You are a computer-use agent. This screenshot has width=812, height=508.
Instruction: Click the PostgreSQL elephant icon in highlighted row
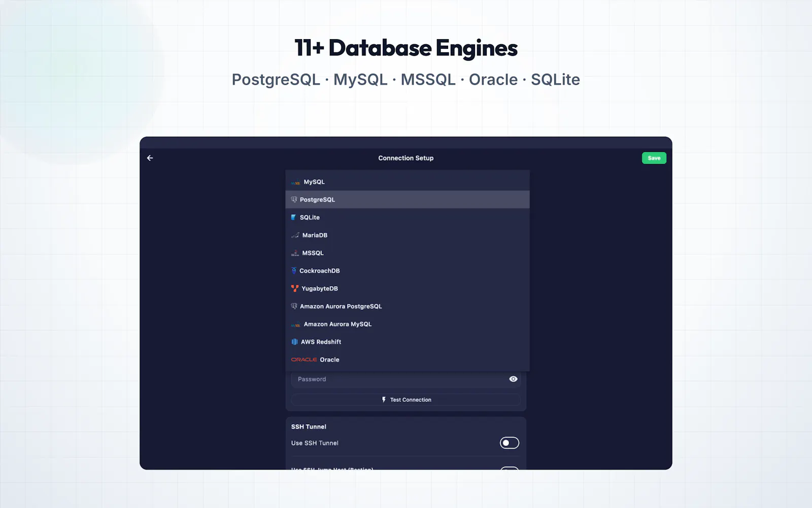point(294,200)
